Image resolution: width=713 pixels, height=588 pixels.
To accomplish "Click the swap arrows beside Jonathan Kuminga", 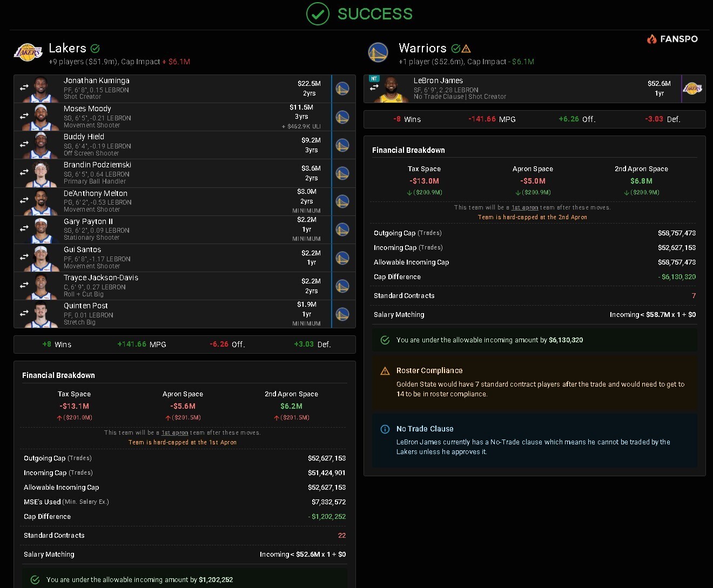I will (x=24, y=88).
